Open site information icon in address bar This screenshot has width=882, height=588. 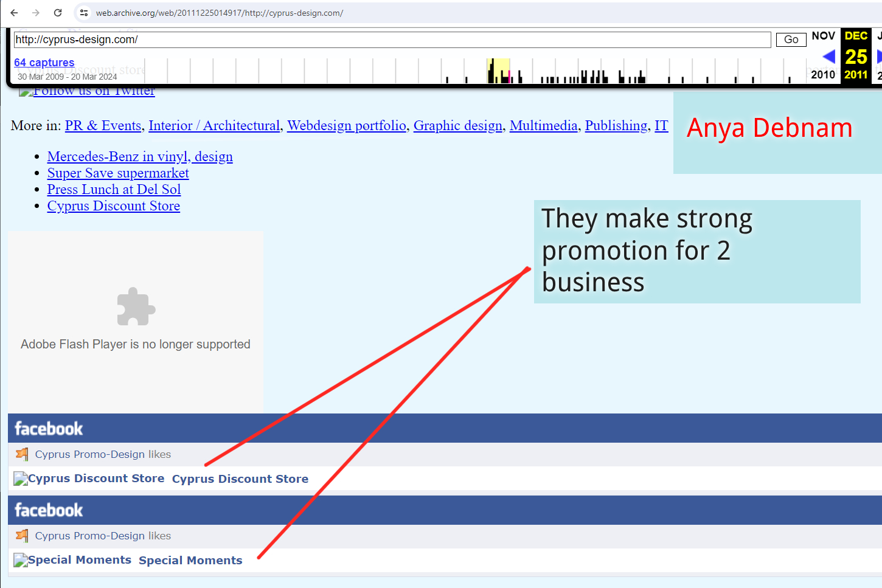[84, 13]
